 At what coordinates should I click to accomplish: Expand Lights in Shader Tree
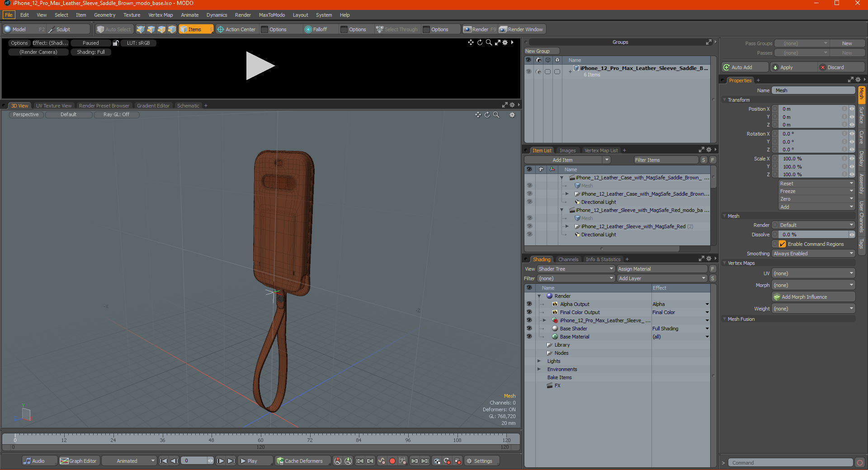539,361
